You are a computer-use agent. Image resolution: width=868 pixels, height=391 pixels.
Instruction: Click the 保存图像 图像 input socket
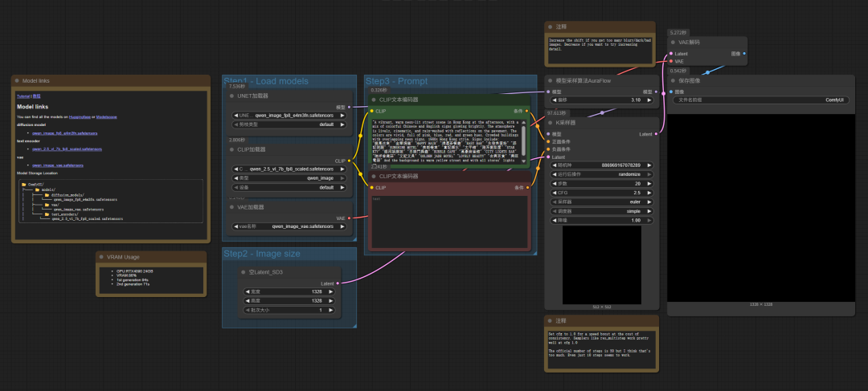point(671,92)
